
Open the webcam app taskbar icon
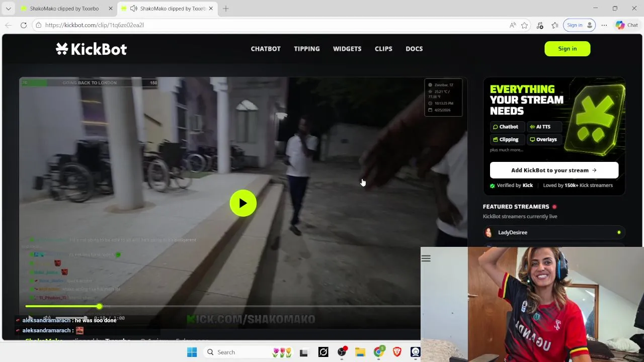[415, 352]
